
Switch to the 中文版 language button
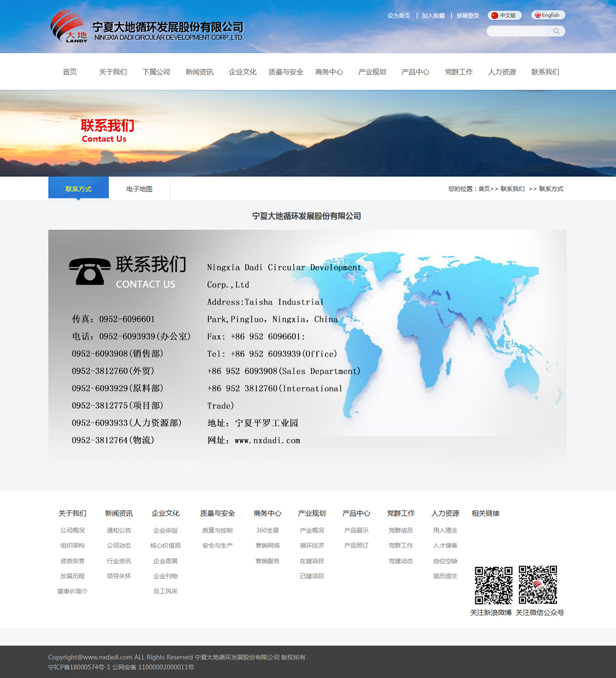[504, 15]
